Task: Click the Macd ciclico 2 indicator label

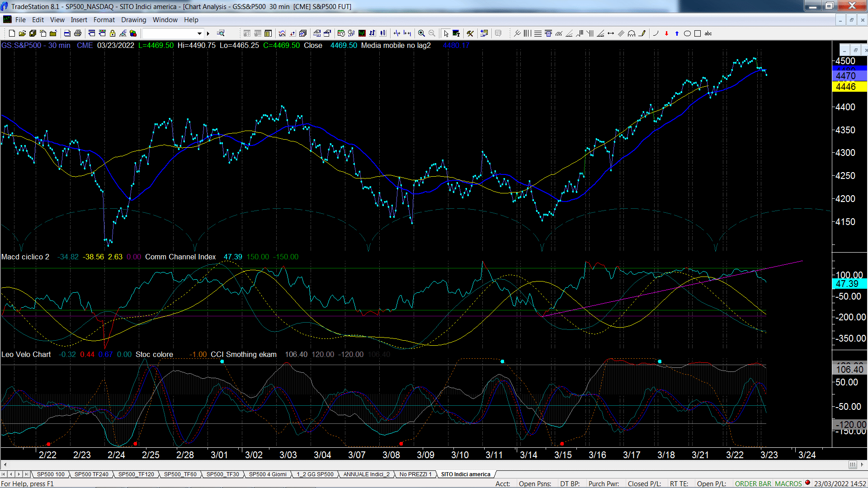Action: 25,257
